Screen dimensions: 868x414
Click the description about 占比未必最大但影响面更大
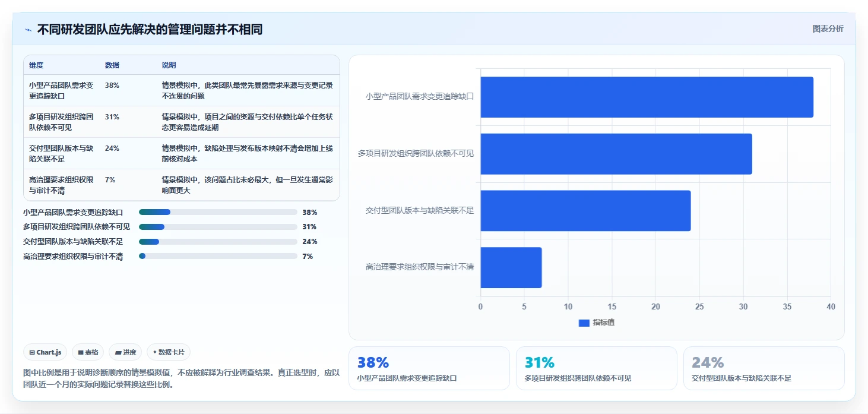pos(248,185)
